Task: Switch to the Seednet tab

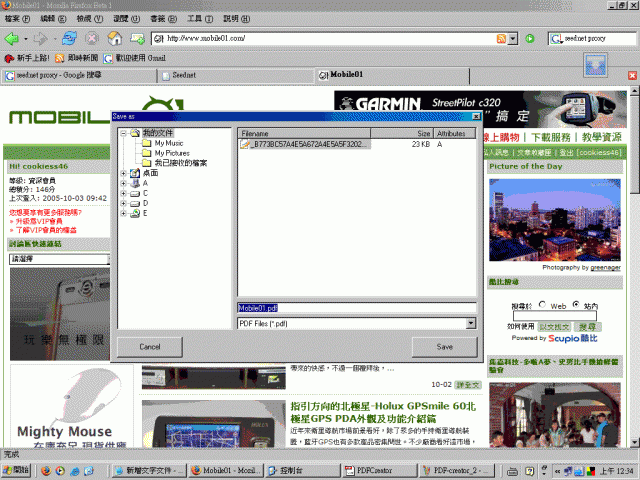Action: pyautogui.click(x=236, y=76)
